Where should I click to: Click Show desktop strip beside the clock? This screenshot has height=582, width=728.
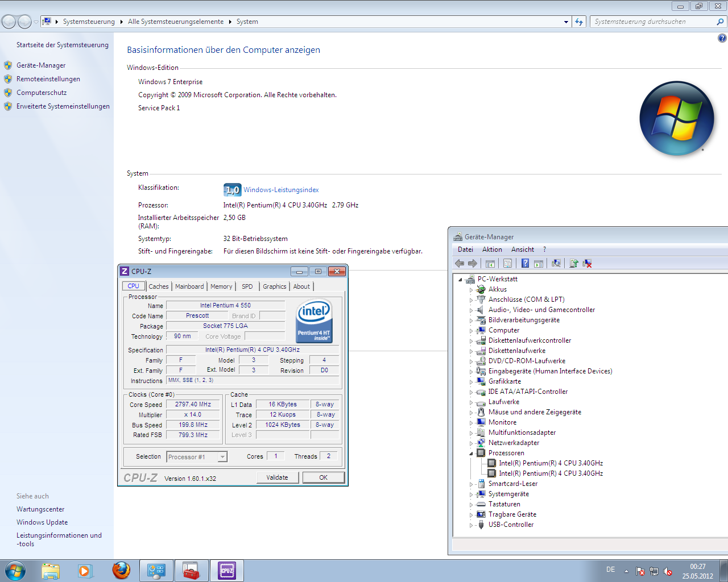click(x=723, y=571)
